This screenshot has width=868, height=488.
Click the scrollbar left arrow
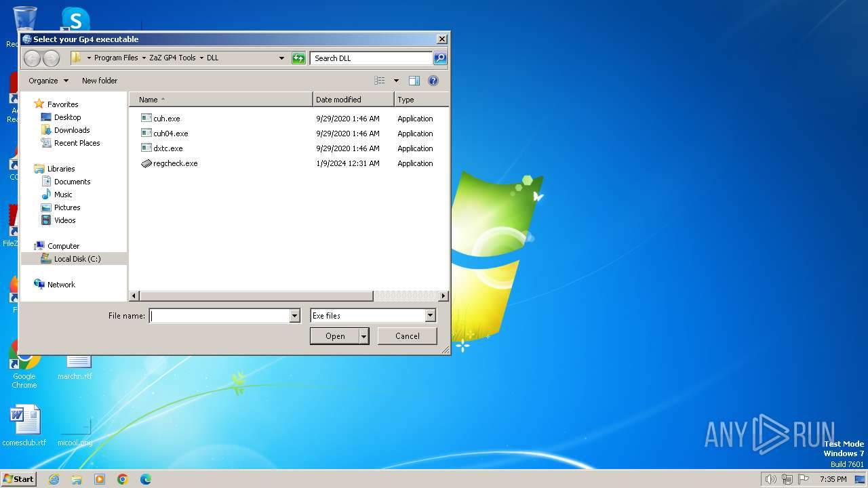coord(134,296)
